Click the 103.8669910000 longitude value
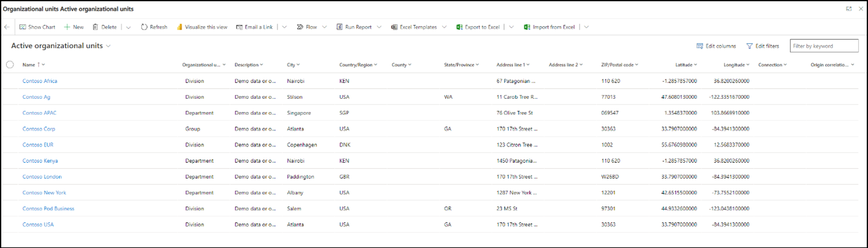868x248 pixels. 729,113
